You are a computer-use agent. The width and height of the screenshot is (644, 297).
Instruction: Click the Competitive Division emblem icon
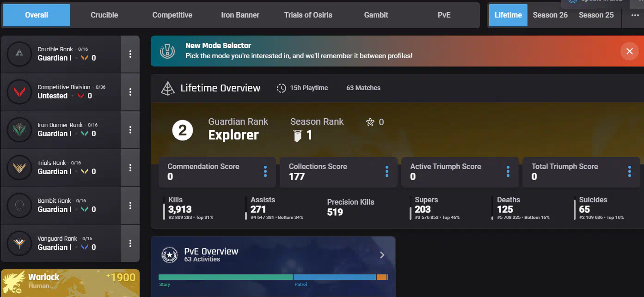pyautogui.click(x=19, y=91)
